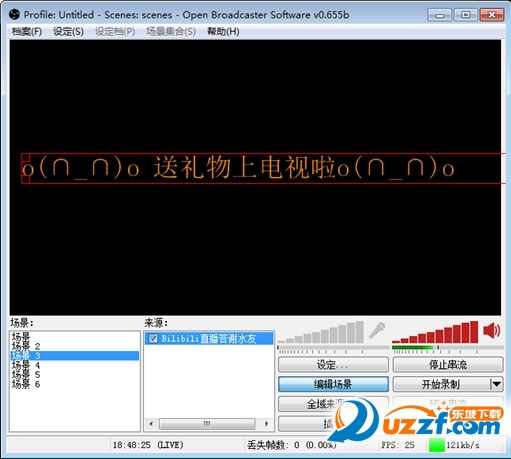The height and width of the screenshot is (459, 511).
Task: Mute the microphone icon
Action: 377,331
